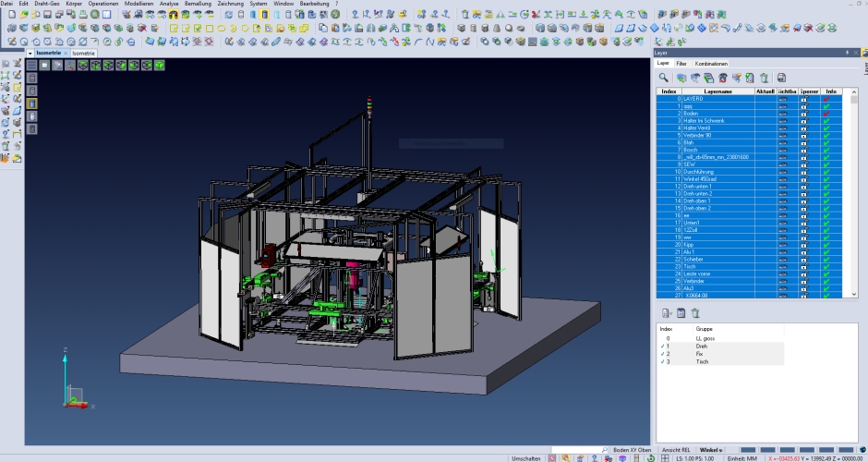Toggle the checkmark of group Tisch
Viewport: 868px width, 462px height.
tap(663, 361)
